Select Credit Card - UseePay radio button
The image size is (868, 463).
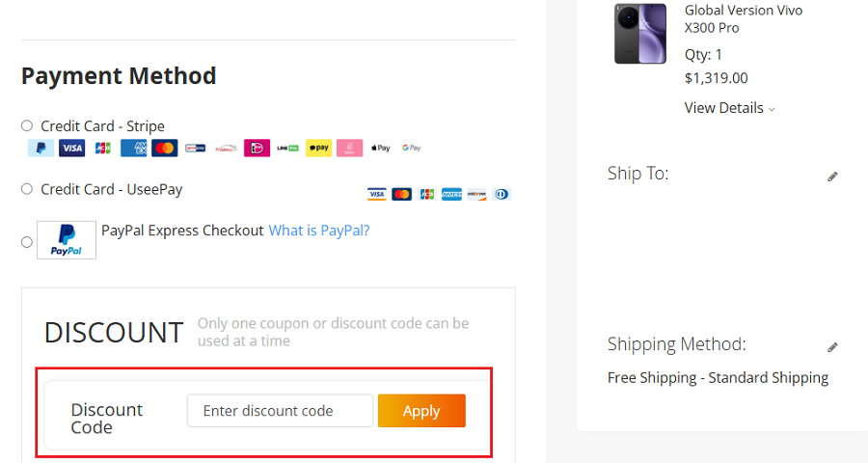pos(27,189)
